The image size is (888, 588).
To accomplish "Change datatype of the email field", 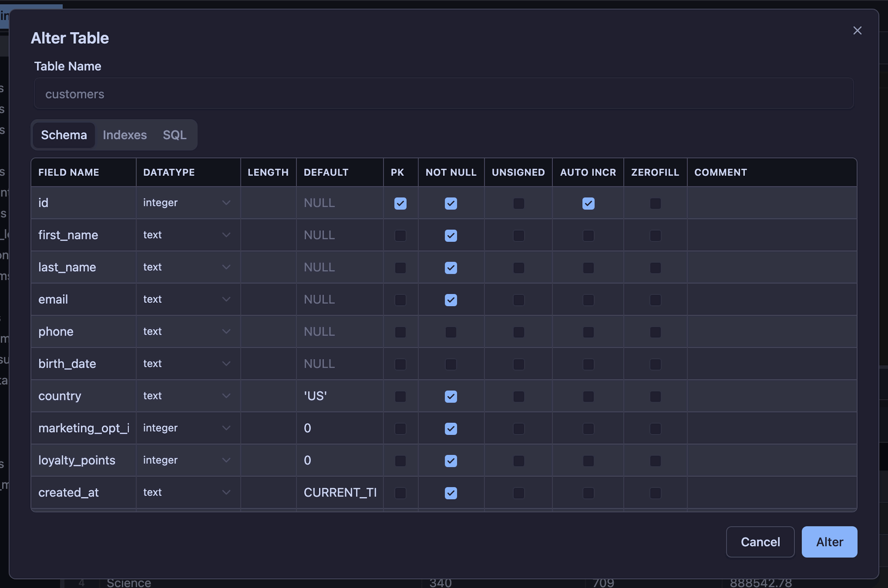I will [x=188, y=300].
